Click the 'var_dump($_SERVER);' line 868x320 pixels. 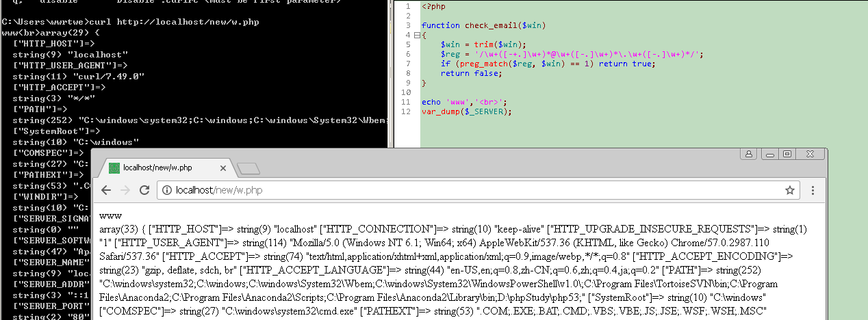coord(467,111)
